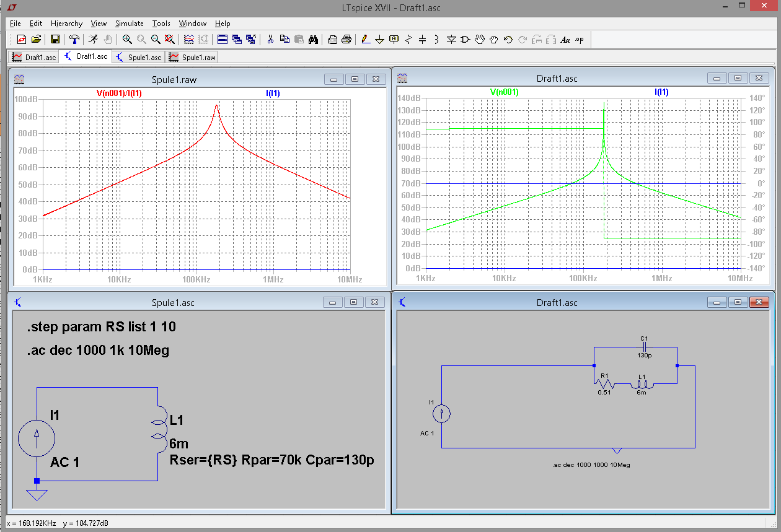Screen dimensions: 781x532
Task: Open the File menu
Action: tap(15, 24)
